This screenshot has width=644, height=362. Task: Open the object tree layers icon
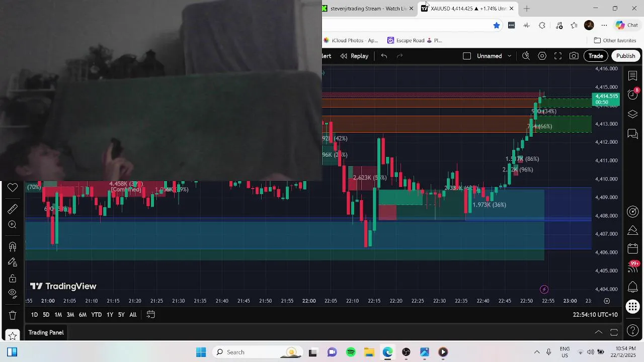coord(633,114)
